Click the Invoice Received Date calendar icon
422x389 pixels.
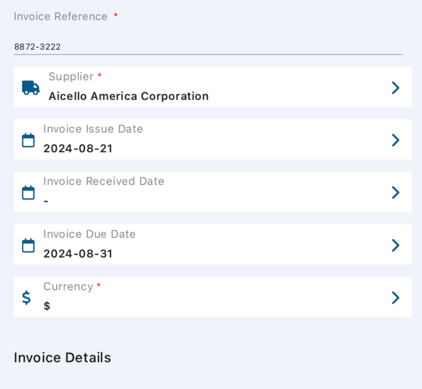(28, 192)
